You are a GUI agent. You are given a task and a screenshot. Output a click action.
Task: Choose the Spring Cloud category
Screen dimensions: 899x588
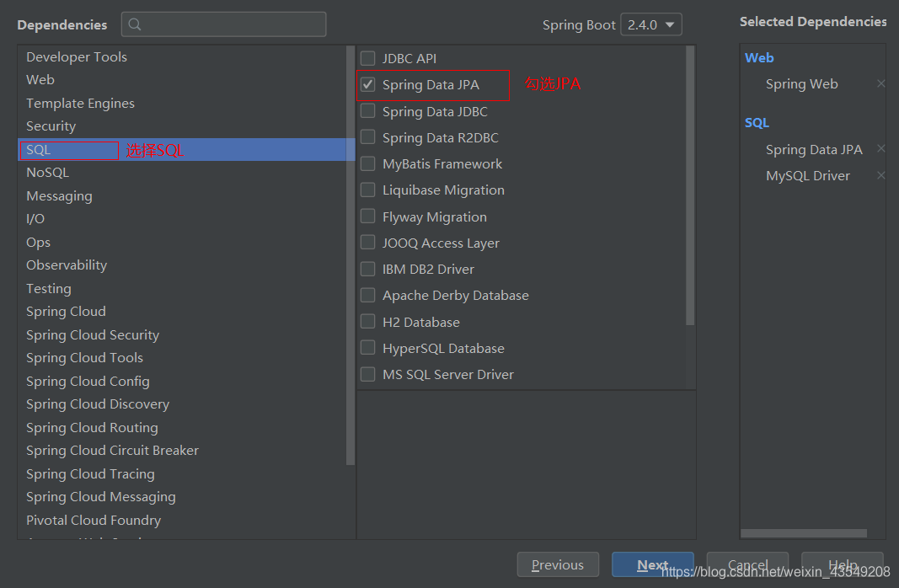[x=182, y=312]
